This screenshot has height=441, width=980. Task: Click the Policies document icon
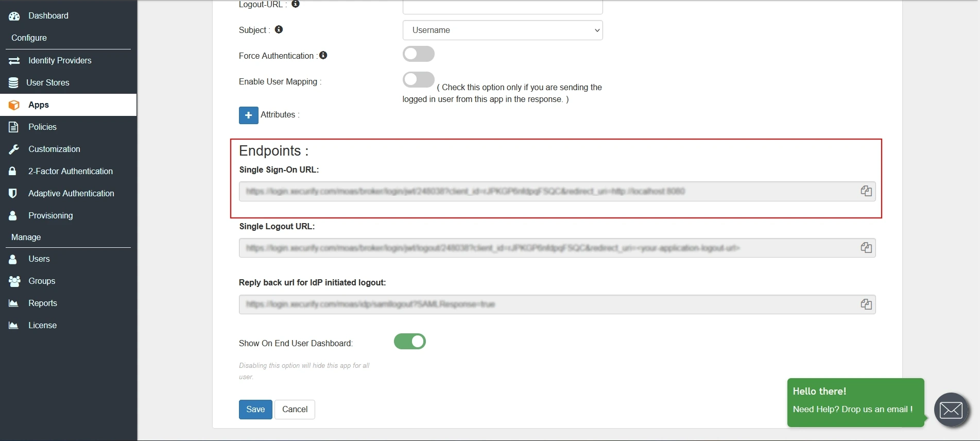pos(14,127)
